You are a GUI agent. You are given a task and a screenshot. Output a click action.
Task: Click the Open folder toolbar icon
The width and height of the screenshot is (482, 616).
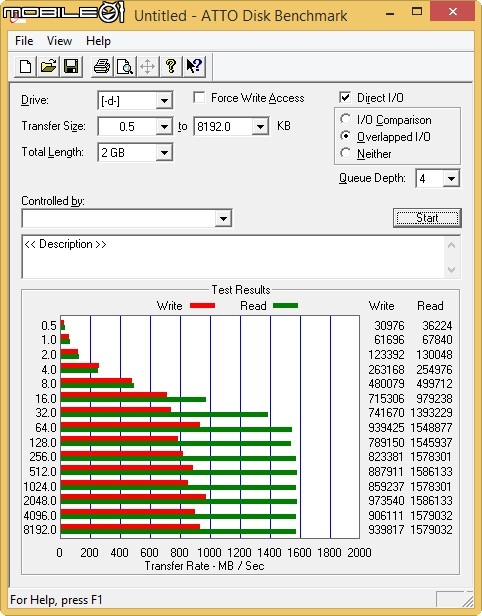coord(48,66)
